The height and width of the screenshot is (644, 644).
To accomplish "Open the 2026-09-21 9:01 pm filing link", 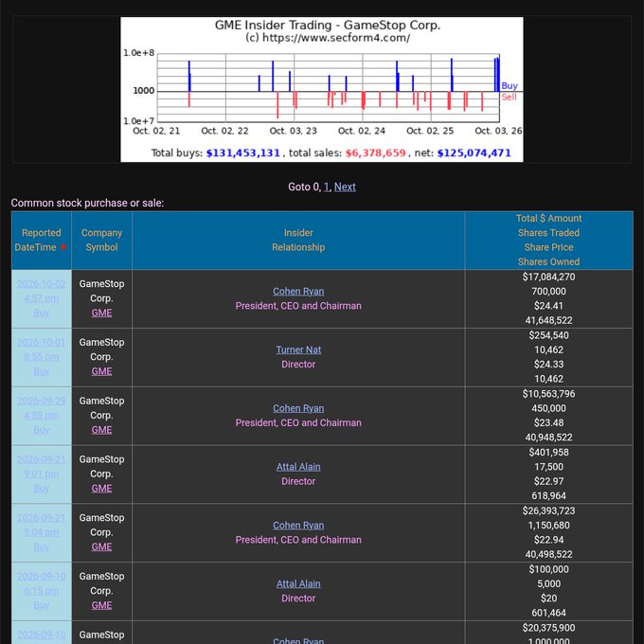I will coord(41,474).
